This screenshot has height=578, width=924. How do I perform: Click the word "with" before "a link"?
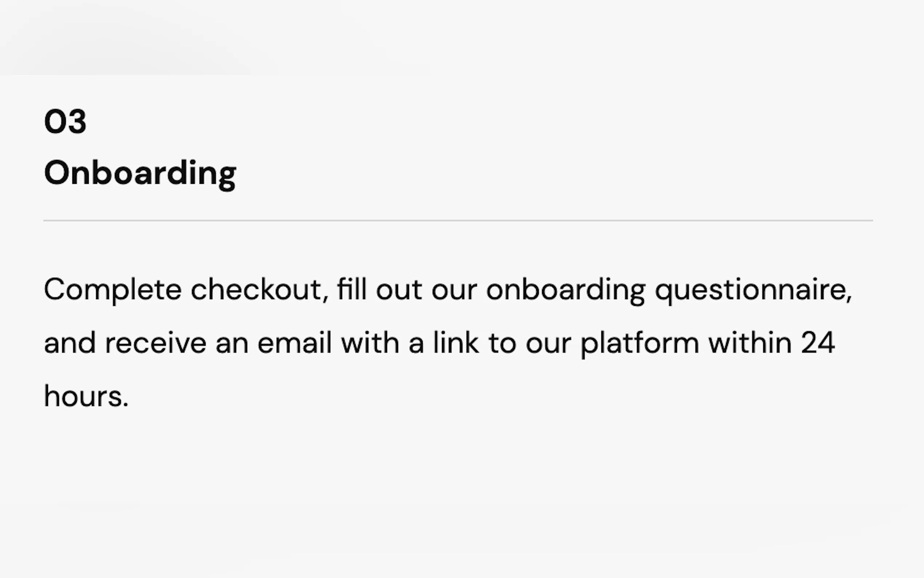pos(370,343)
